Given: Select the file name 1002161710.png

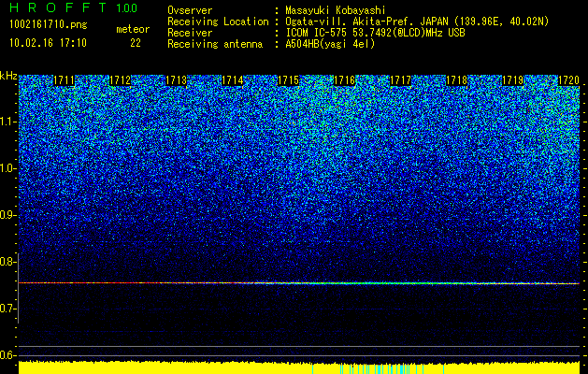Looking at the screenshot, I should pos(49,24).
